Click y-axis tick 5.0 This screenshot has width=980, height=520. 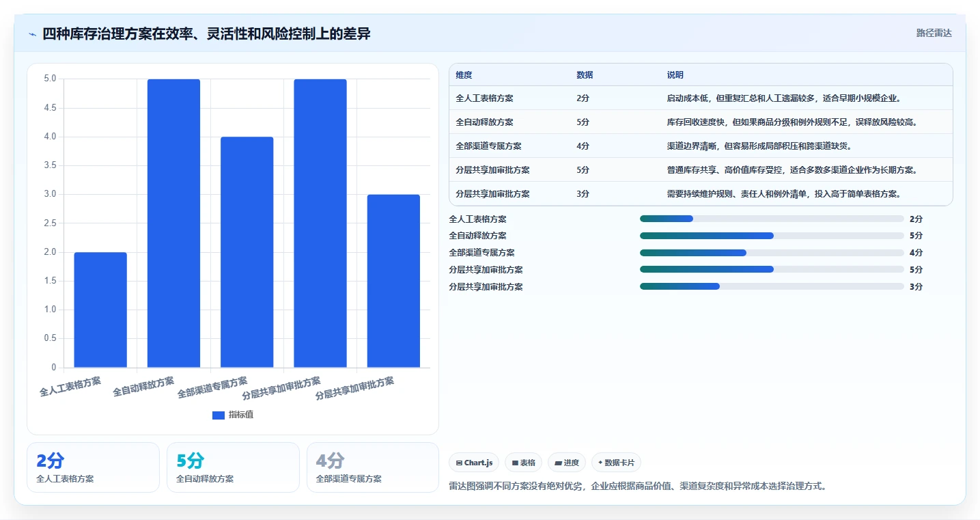tap(51, 79)
